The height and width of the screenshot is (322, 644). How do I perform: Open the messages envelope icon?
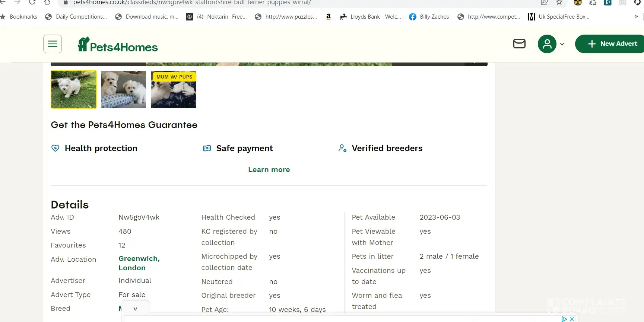coord(519,44)
